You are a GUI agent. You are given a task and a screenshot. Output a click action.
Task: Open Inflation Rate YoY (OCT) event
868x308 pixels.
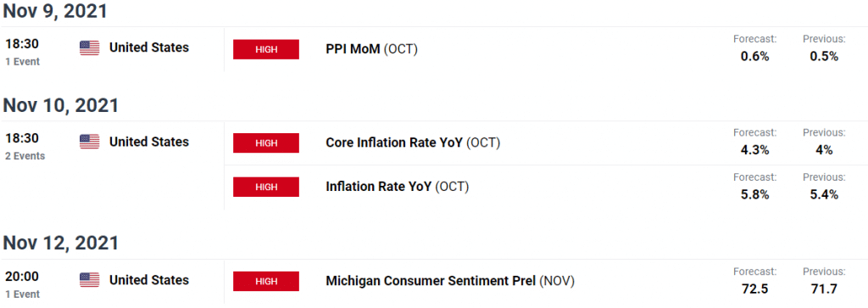coord(397,188)
